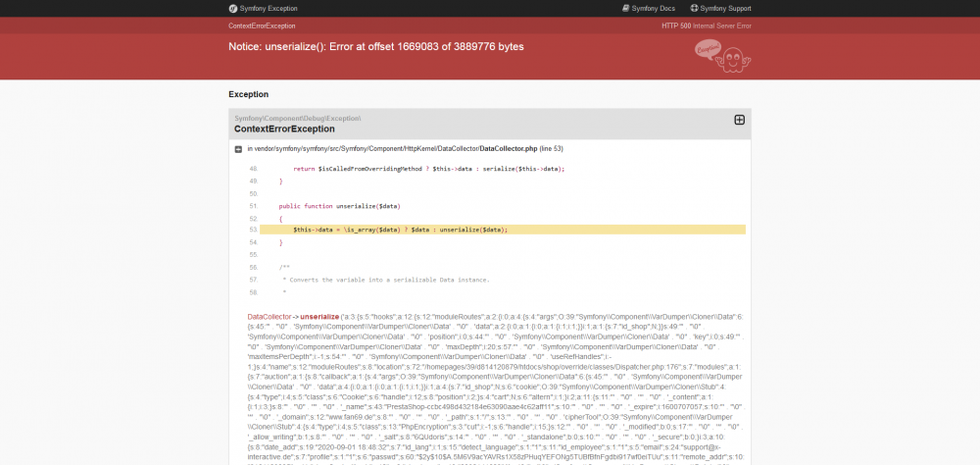Collapse the DataCollector.php trace with minus icon
This screenshot has width=980, height=465.
[238, 149]
